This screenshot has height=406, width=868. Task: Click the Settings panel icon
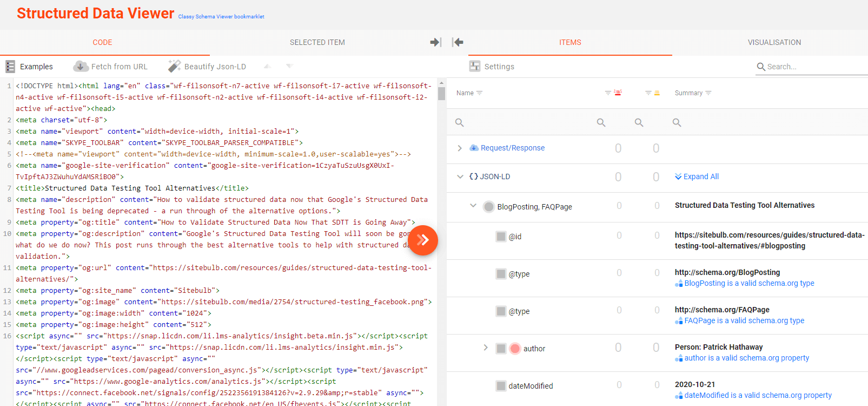click(475, 66)
